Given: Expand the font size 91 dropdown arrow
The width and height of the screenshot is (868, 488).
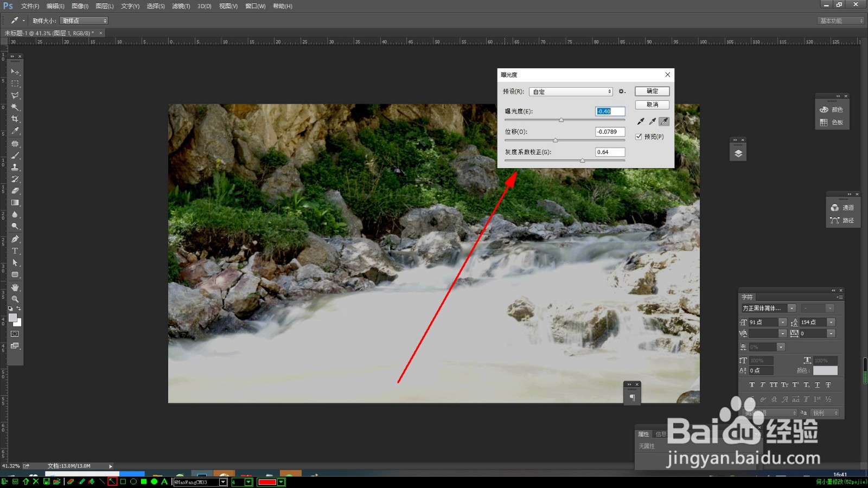Looking at the screenshot, I should [x=782, y=322].
